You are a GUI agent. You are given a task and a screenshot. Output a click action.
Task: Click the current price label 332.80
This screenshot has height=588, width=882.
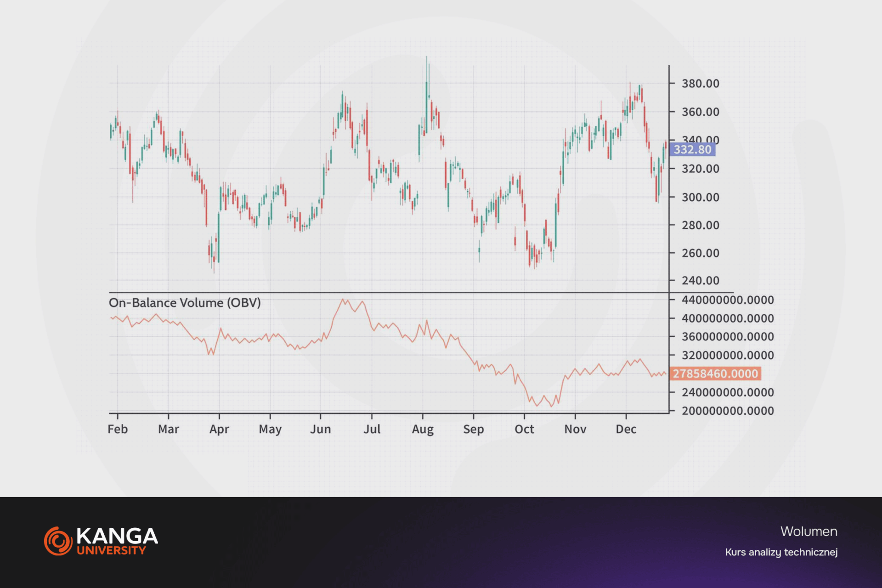[692, 150]
